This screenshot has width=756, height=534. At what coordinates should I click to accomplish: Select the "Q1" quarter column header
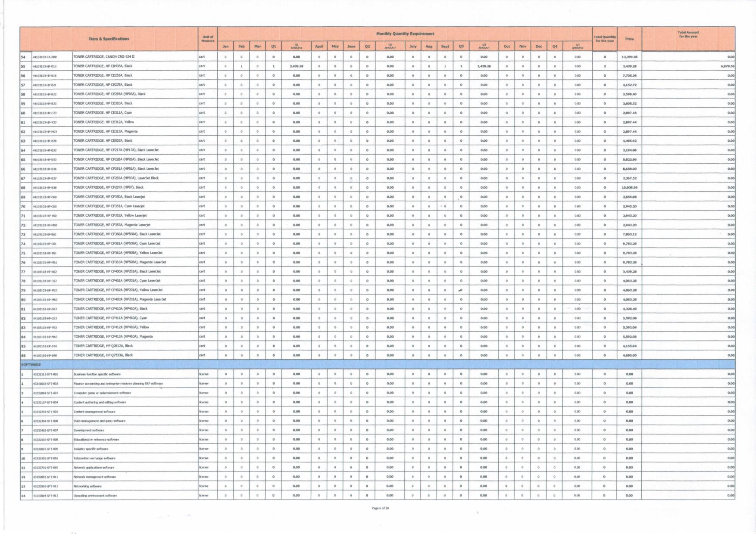click(273, 46)
